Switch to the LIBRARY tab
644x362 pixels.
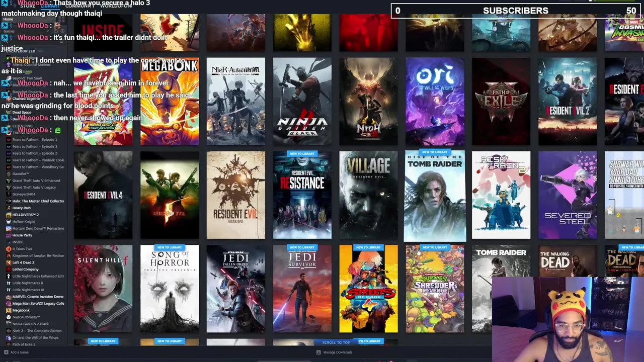click(x=50, y=6)
